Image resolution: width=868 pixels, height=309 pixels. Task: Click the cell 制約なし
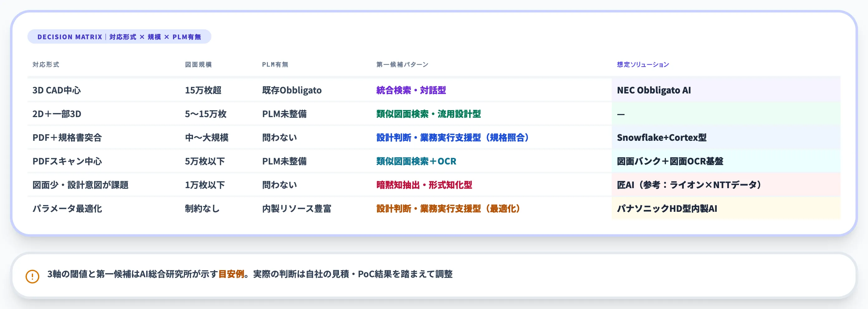point(202,208)
